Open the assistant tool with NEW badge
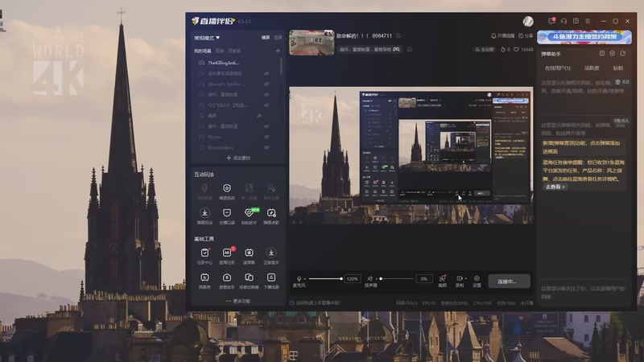Screen dimensions: 644x362 coord(249,216)
